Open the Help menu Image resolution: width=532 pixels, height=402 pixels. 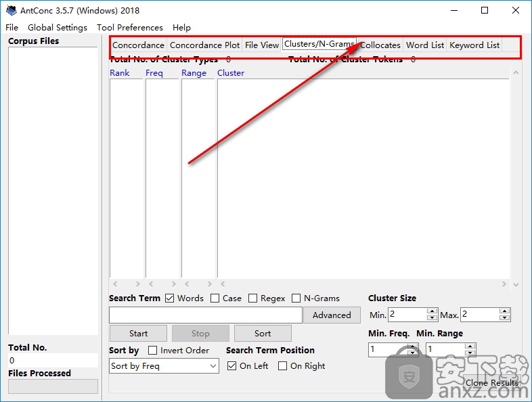pyautogui.click(x=181, y=28)
